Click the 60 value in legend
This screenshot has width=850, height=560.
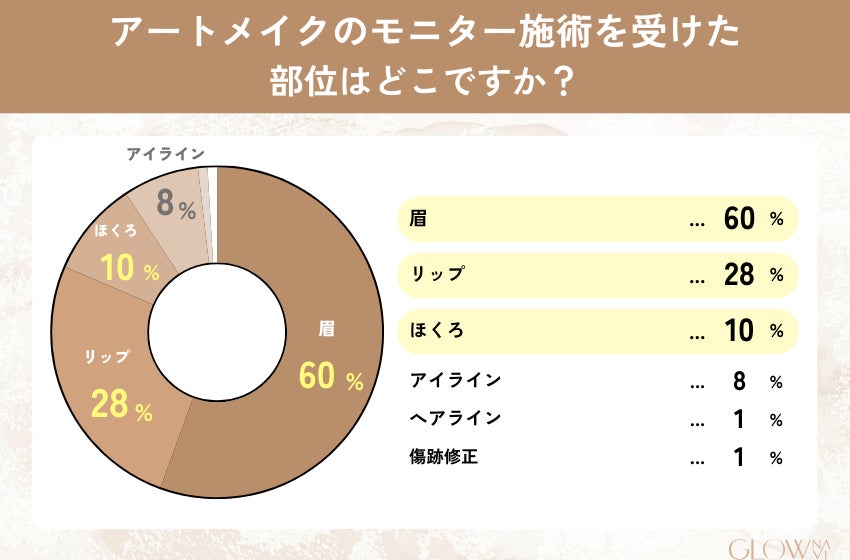(x=738, y=221)
